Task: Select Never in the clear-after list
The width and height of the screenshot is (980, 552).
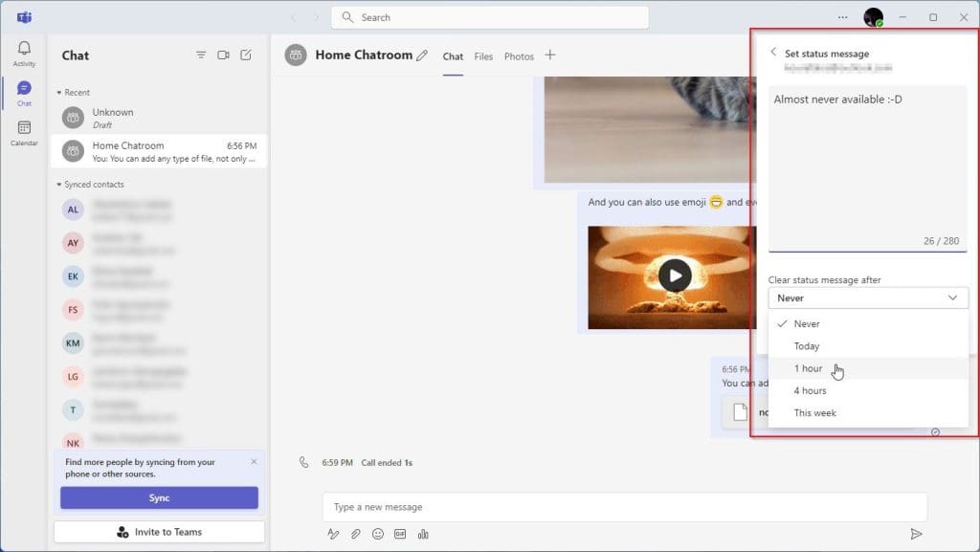Action: (867, 323)
